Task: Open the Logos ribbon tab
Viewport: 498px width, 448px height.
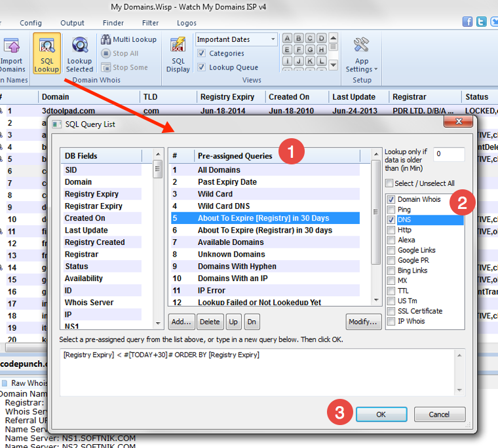Action: 187,23
